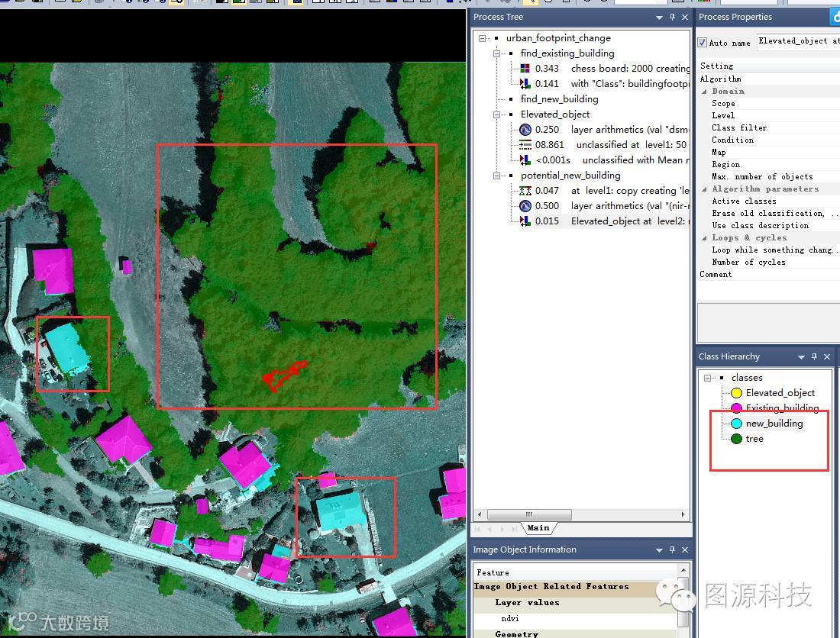Click the layer arithmetics icon beside 0.250
The height and width of the screenshot is (638, 840).
click(x=525, y=130)
